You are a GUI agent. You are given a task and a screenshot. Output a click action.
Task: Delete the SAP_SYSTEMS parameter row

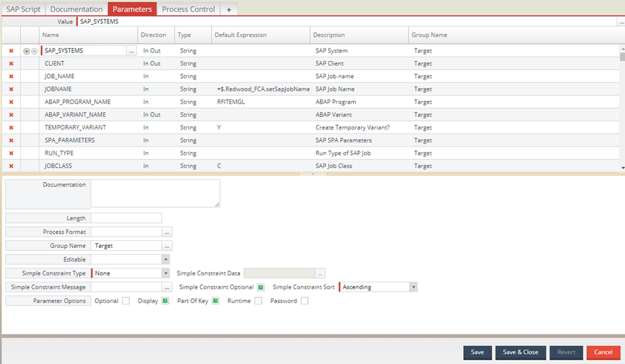[x=11, y=51]
